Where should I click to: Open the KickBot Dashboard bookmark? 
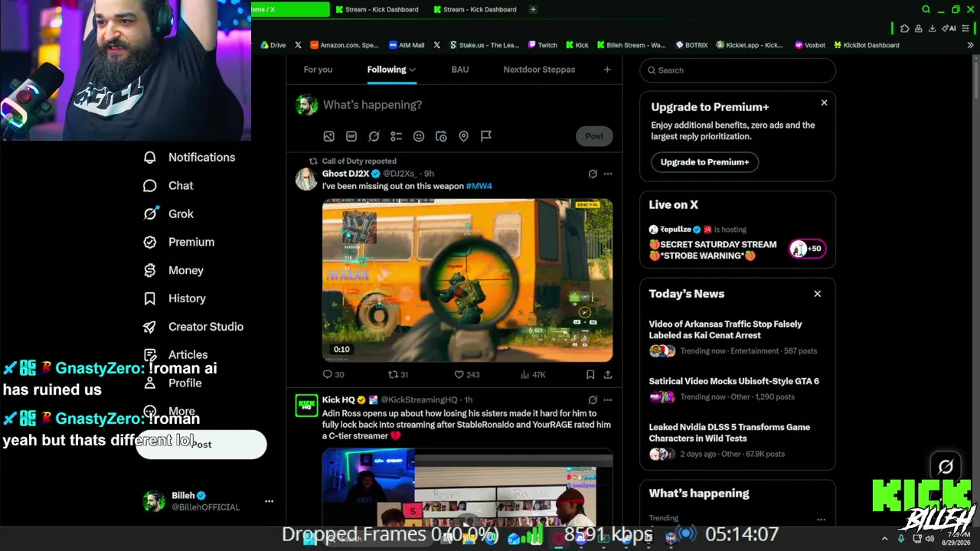pyautogui.click(x=866, y=45)
